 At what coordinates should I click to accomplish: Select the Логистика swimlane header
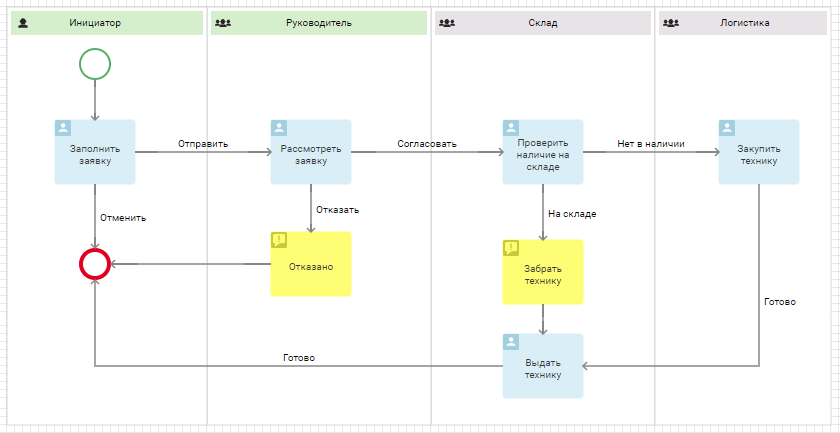pos(742,23)
